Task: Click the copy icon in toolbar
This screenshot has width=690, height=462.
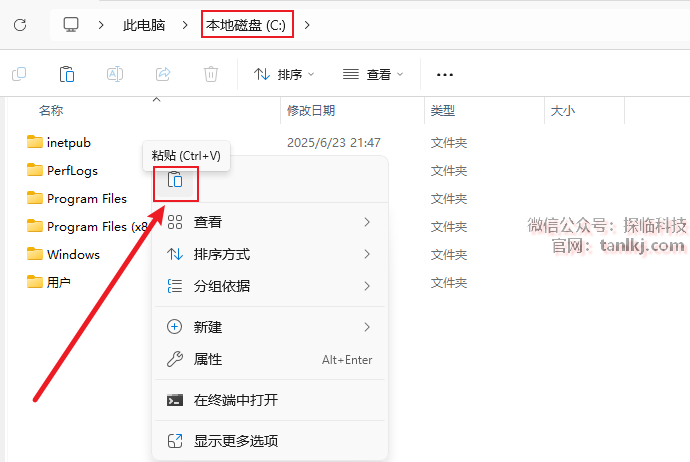Action: click(19, 74)
